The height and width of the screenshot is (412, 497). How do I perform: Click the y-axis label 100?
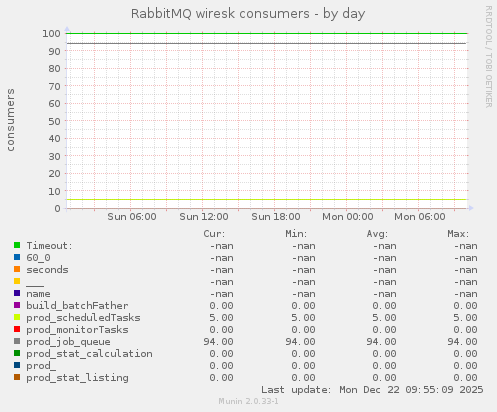pos(51,34)
